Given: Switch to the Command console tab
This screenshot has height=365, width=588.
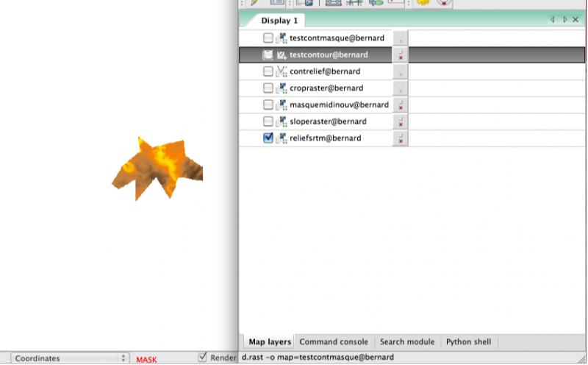Looking at the screenshot, I should (334, 342).
